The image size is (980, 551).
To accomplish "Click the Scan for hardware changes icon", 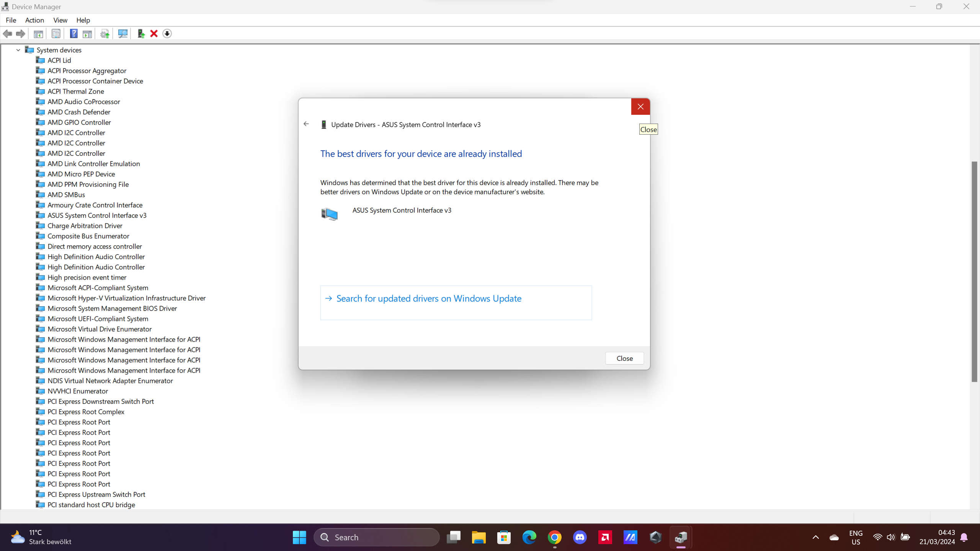I will point(122,34).
